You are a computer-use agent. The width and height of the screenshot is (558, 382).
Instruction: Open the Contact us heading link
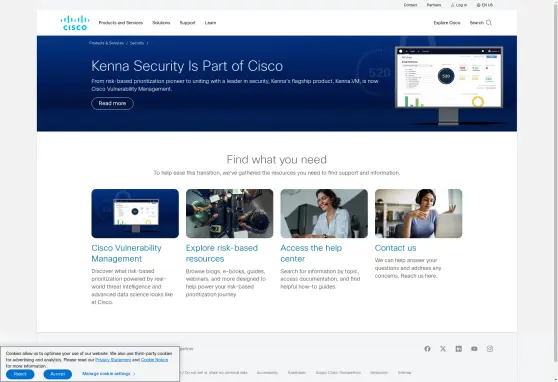point(395,248)
